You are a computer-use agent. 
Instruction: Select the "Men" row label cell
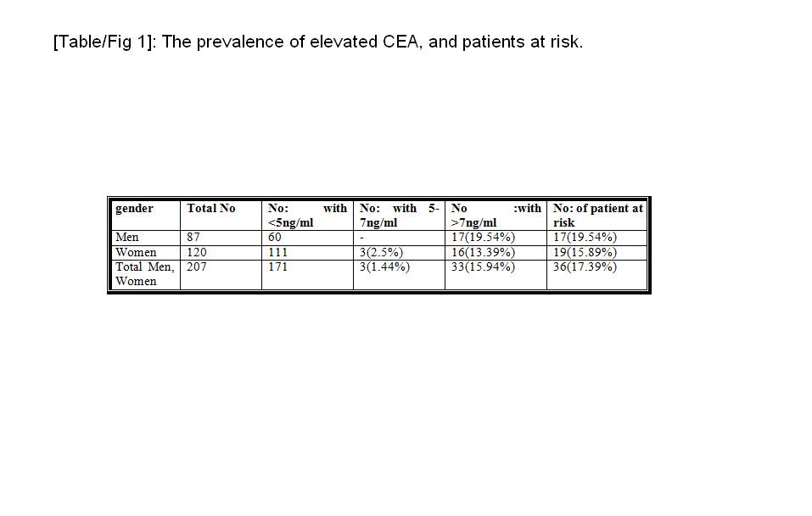[x=126, y=238]
